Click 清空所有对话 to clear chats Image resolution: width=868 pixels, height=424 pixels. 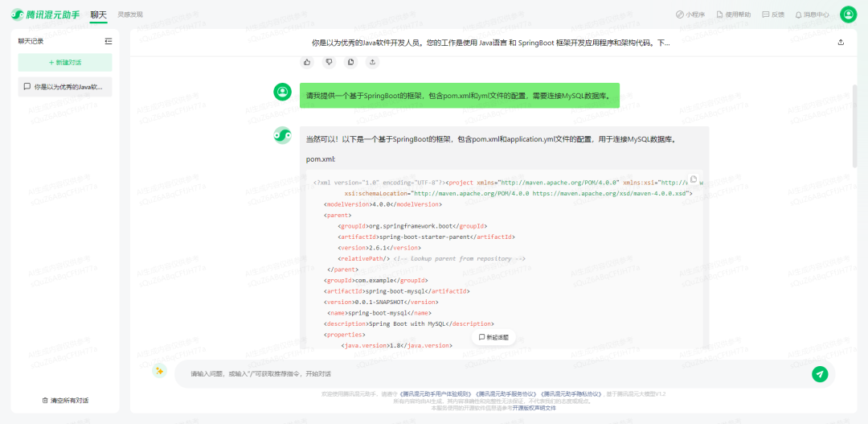65,400
